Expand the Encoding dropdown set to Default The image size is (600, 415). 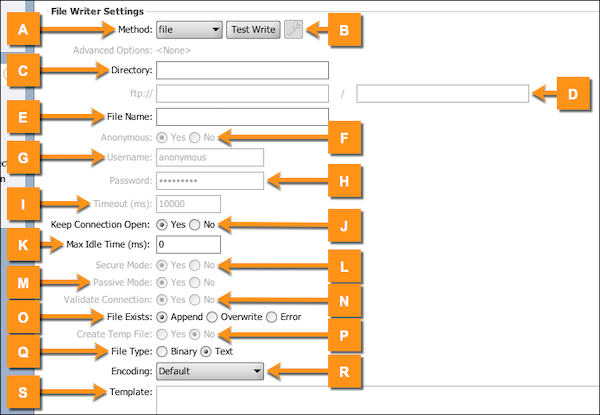pos(209,371)
